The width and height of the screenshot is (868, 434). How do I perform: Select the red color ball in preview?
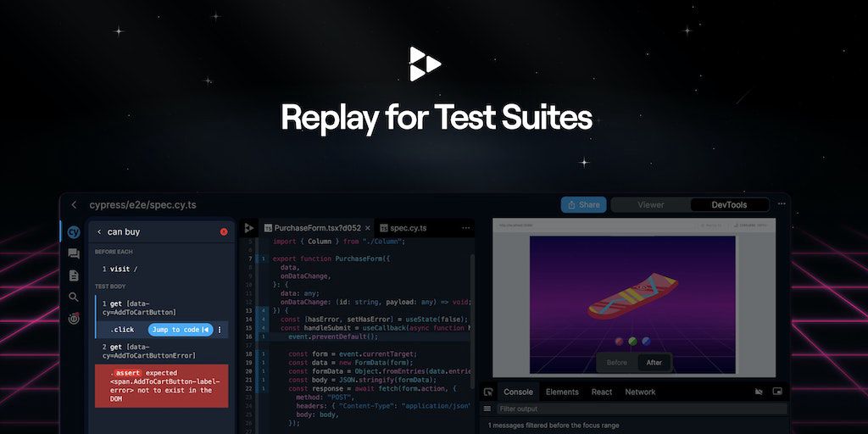pos(619,341)
